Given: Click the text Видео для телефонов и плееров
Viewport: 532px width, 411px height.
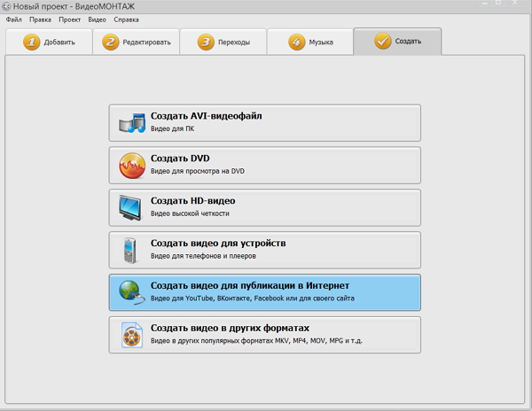Looking at the screenshot, I should 203,256.
